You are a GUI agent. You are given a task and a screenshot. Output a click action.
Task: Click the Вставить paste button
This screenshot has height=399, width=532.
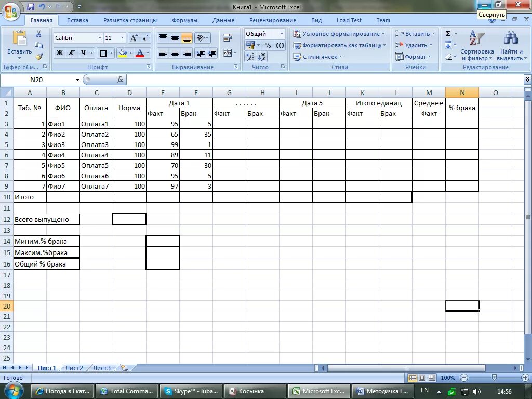coord(19,44)
